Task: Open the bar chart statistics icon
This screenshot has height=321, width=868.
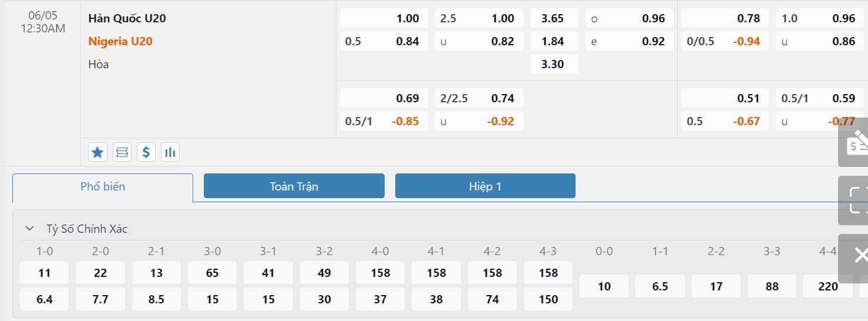Action: click(170, 152)
